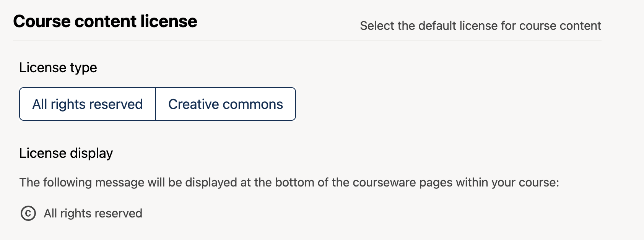The image size is (644, 240).
Task: Click the word 'license' in the section heading
Action: point(169,21)
